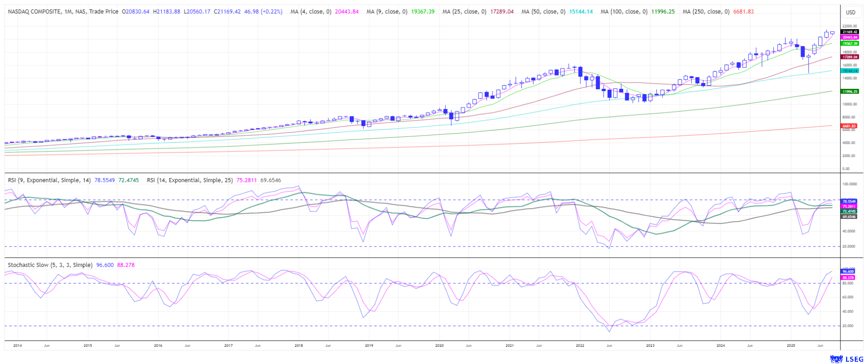The width and height of the screenshot is (868, 364).
Task: Click the blue 78.5549 RSI value tag
Action: [x=849, y=201]
